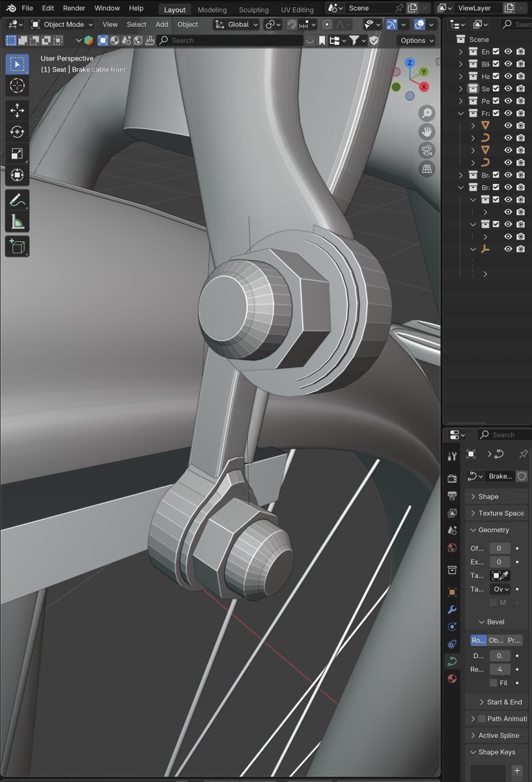Viewport: 532px width, 782px height.
Task: Select Round bevel mode button
Action: click(479, 641)
